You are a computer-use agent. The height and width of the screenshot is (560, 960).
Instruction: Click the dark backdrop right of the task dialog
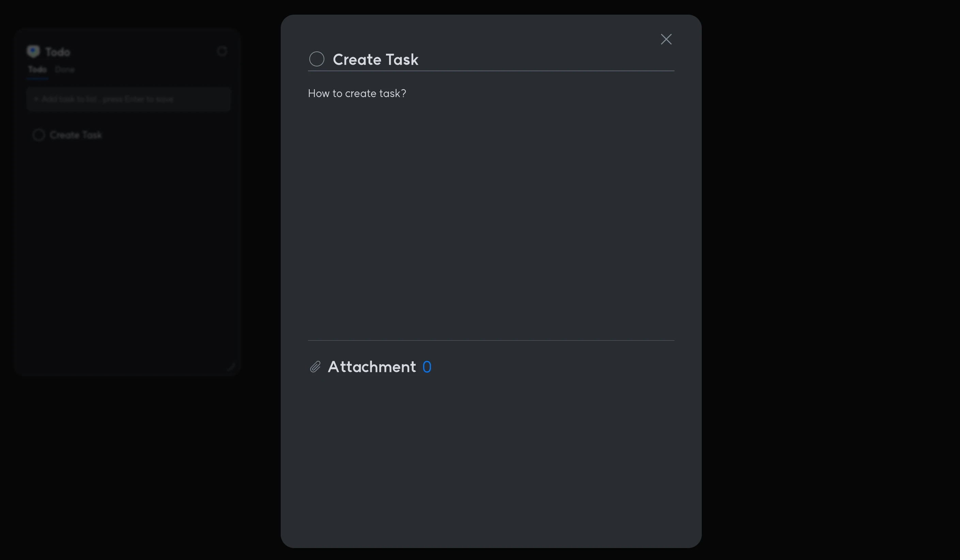(x=831, y=267)
